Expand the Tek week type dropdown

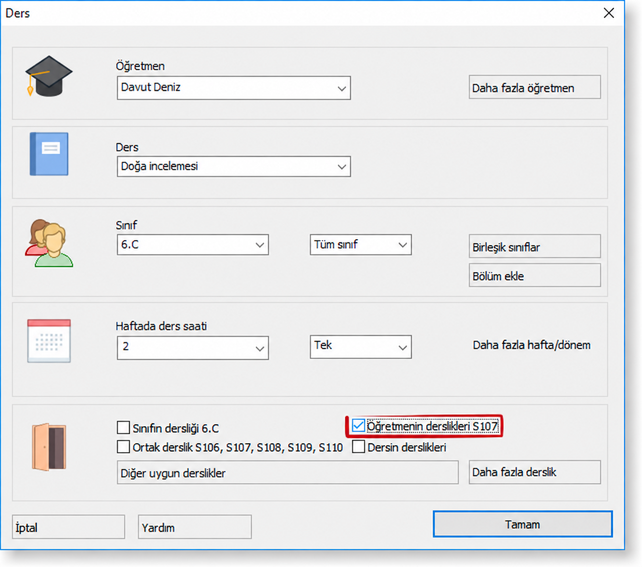361,347
